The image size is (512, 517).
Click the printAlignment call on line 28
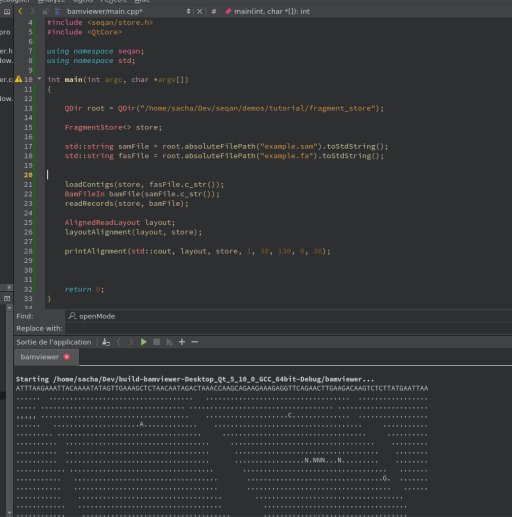coord(198,251)
